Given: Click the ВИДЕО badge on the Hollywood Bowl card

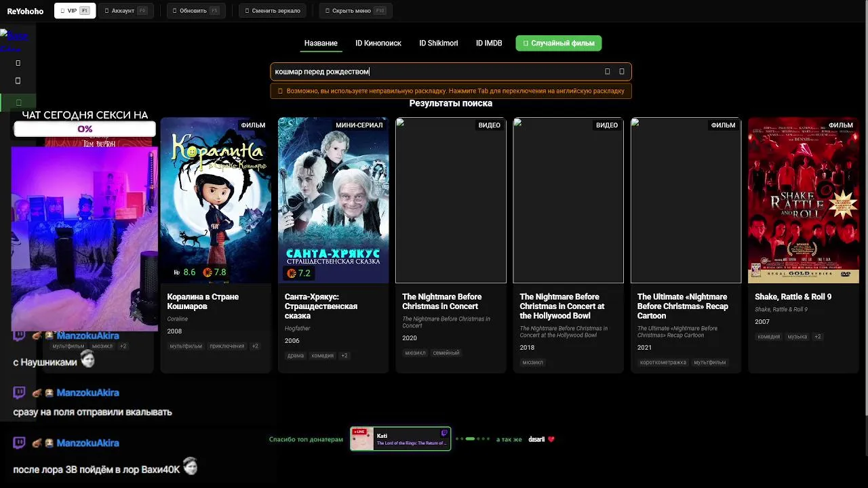Looking at the screenshot, I should click(x=607, y=125).
